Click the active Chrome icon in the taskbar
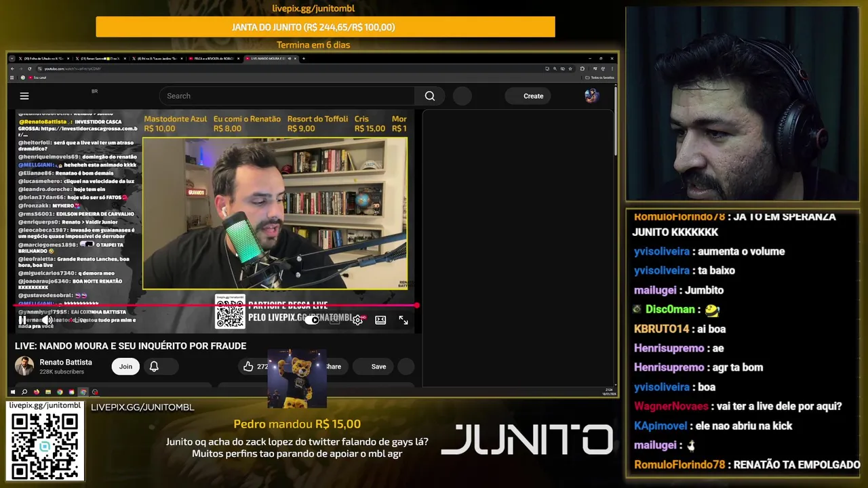Screen dimensions: 868x488 click(83, 392)
